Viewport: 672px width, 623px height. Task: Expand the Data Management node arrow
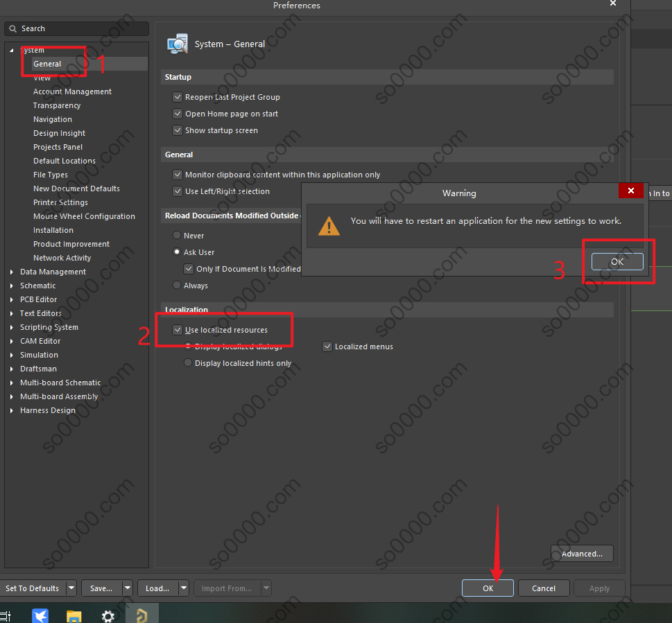pos(12,272)
